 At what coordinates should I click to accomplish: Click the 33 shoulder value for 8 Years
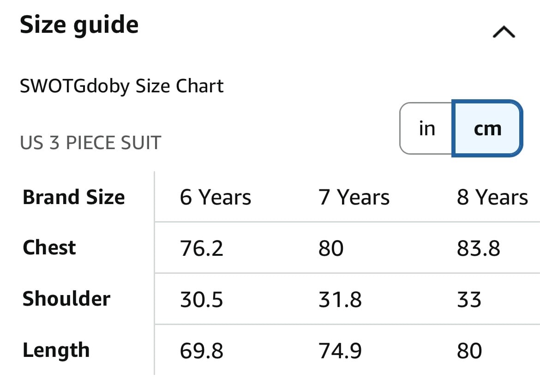click(469, 299)
